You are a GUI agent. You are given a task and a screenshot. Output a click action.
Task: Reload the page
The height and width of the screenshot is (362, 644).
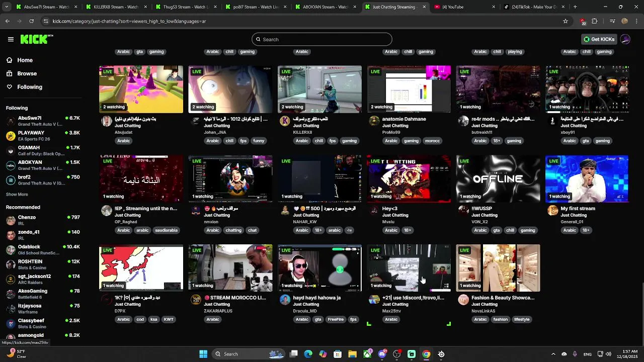[x=31, y=21]
